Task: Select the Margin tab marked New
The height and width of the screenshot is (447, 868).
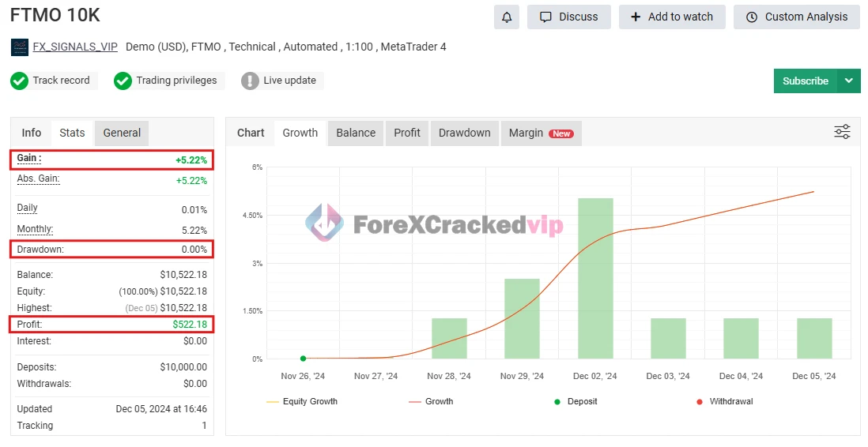Action: point(541,133)
